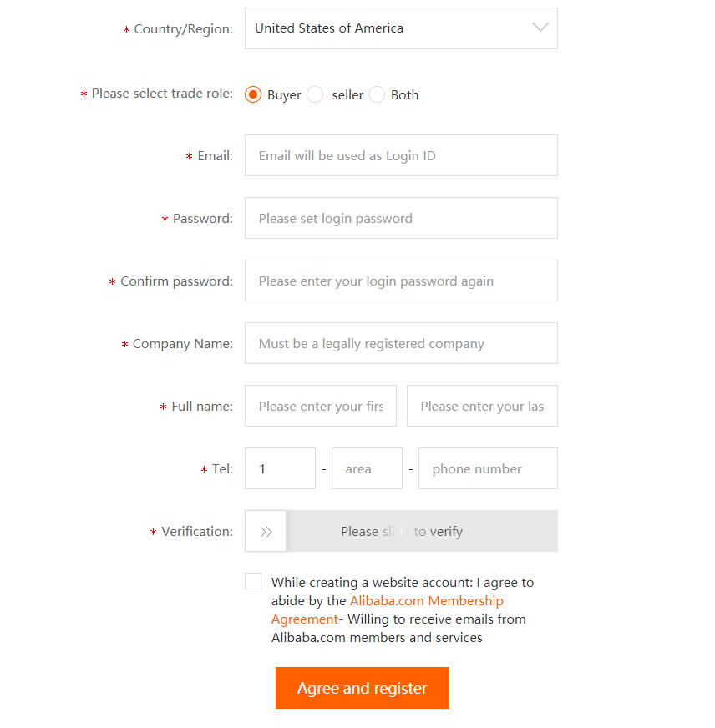Click the phone number entry field
The image size is (715, 728).
[x=488, y=468]
